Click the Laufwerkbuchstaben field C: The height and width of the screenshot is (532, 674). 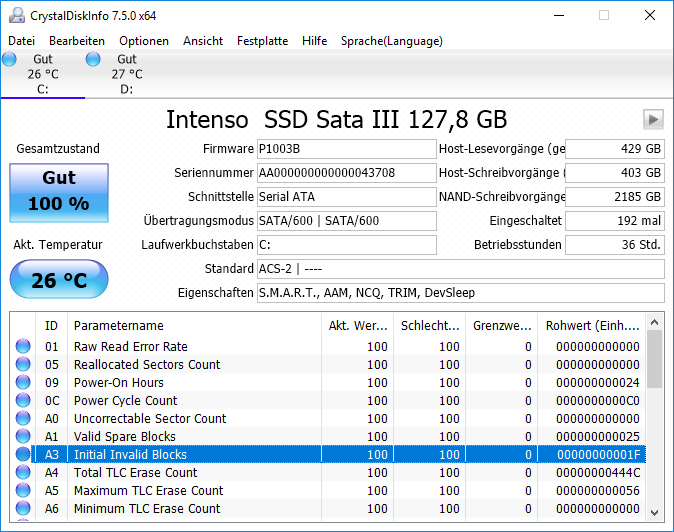pos(346,245)
